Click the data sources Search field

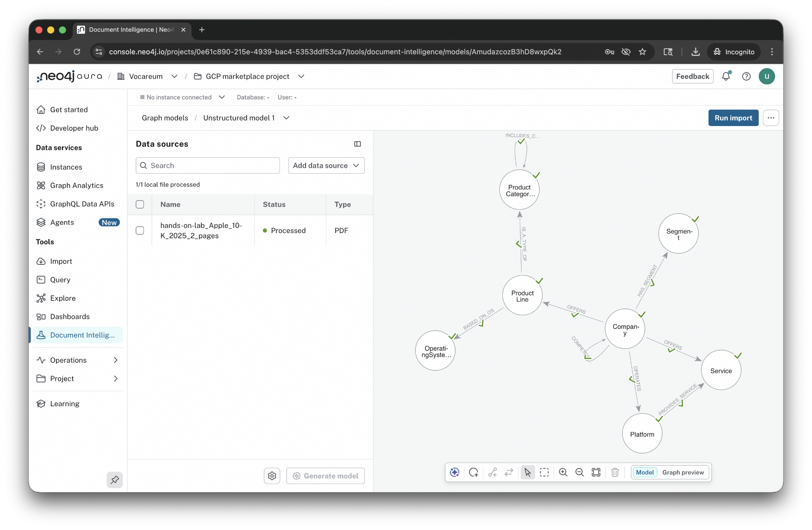click(x=208, y=165)
